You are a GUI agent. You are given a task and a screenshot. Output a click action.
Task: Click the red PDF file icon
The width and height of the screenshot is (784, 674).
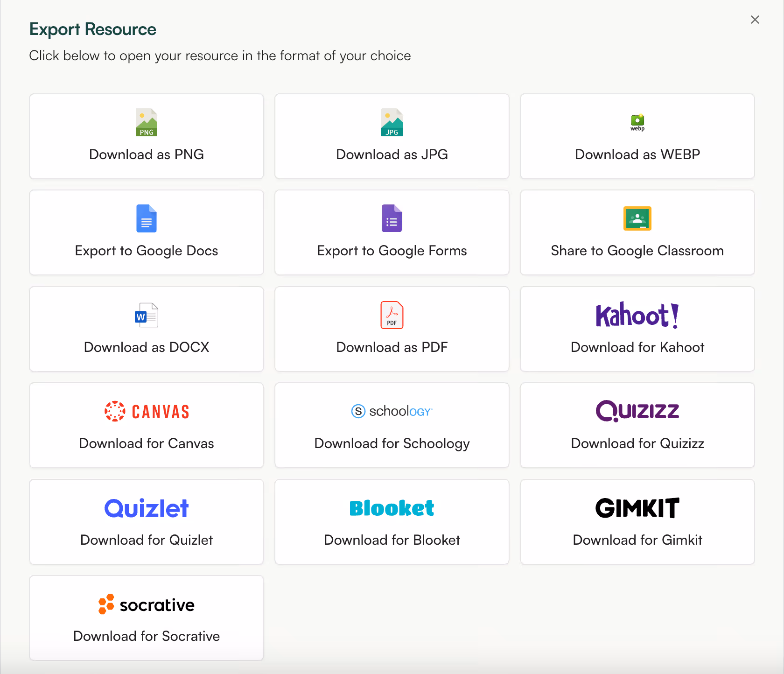point(392,315)
